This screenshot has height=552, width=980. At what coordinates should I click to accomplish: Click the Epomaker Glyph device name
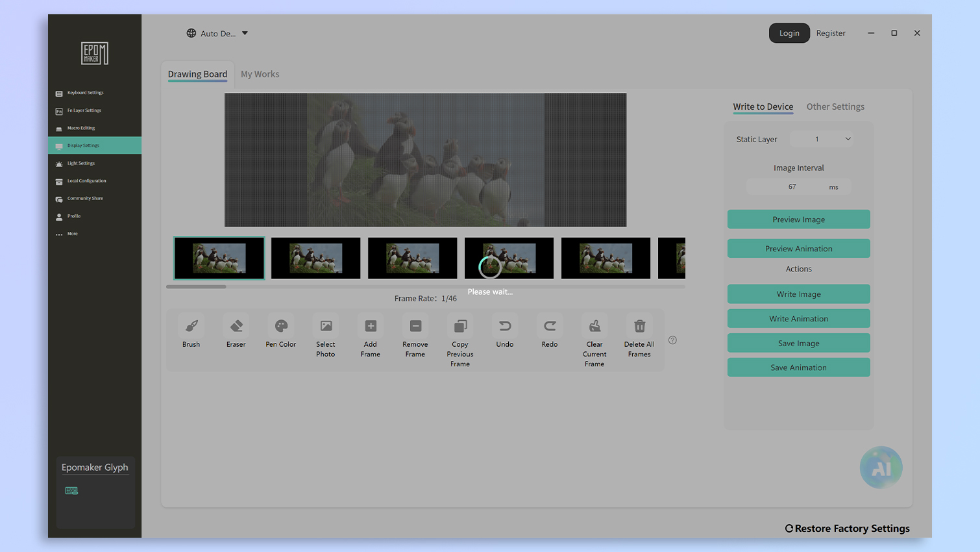pos(95,468)
